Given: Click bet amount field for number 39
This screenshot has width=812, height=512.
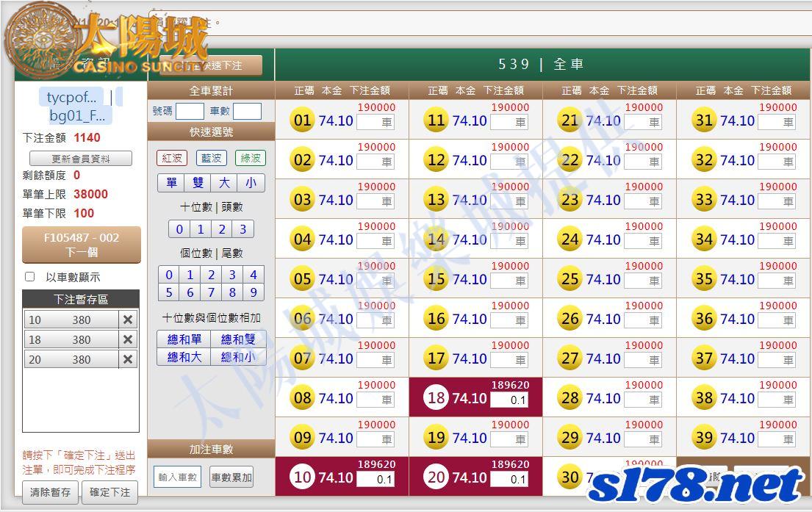Looking at the screenshot, I should [x=777, y=439].
